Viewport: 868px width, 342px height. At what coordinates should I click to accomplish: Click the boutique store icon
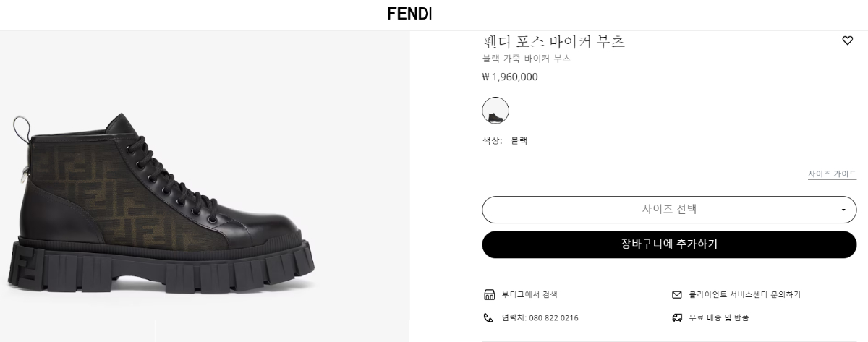[x=488, y=295]
